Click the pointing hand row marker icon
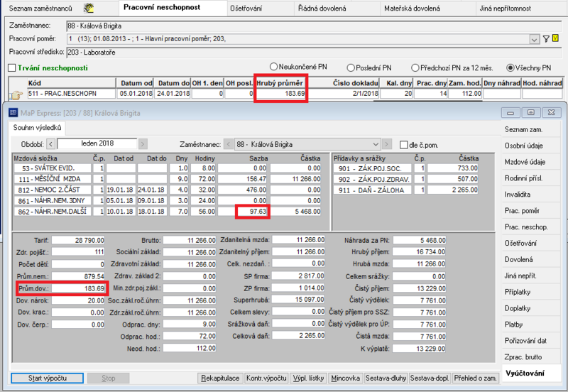 (16, 95)
